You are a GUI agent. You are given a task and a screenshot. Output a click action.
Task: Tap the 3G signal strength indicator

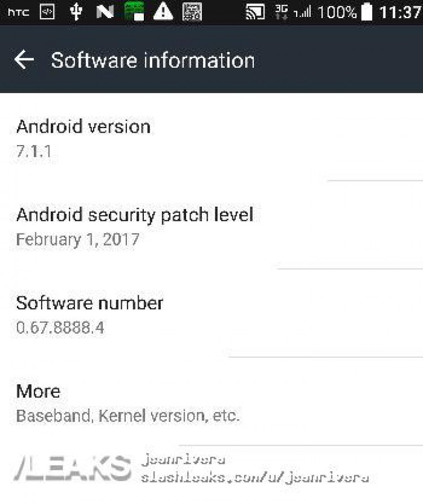coord(293,12)
